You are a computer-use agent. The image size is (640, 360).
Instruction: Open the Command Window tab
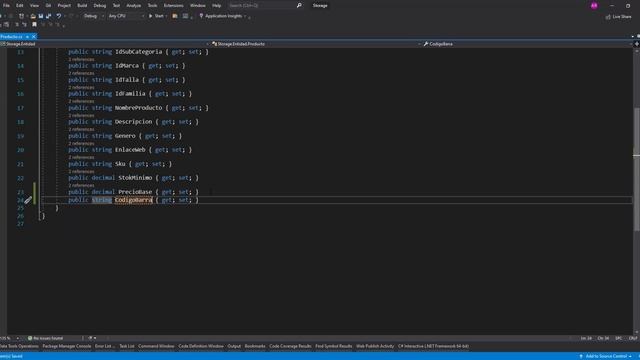[156, 346]
